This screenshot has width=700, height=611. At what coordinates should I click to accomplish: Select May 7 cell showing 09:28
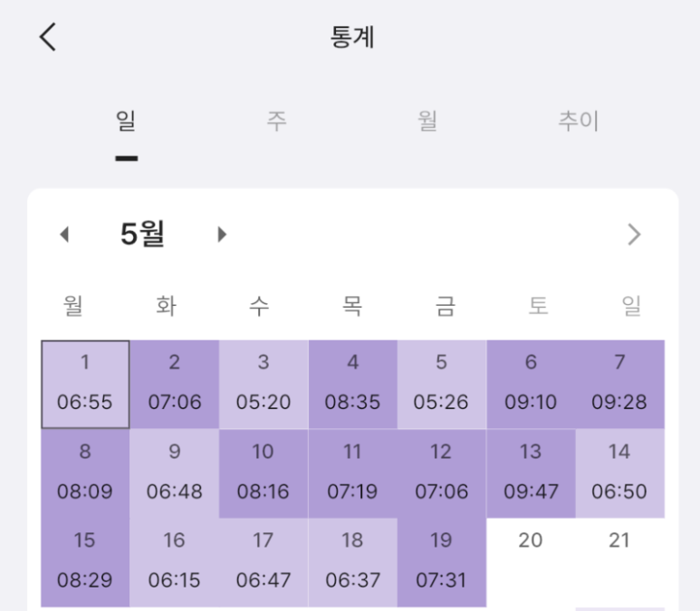tap(619, 385)
